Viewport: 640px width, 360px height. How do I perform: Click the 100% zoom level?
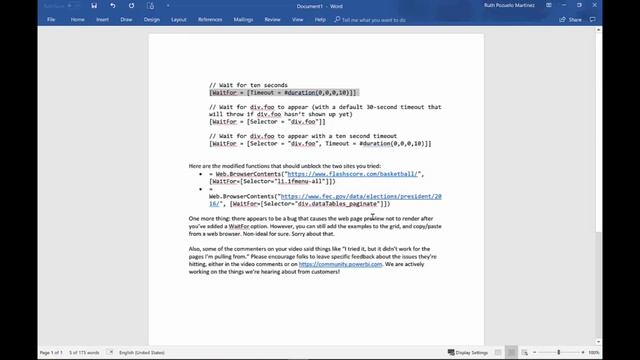594,352
